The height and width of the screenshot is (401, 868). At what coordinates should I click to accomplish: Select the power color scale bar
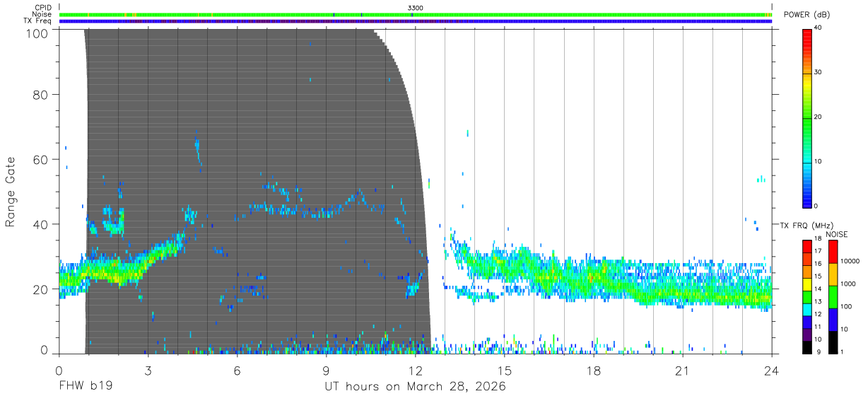pyautogui.click(x=807, y=117)
